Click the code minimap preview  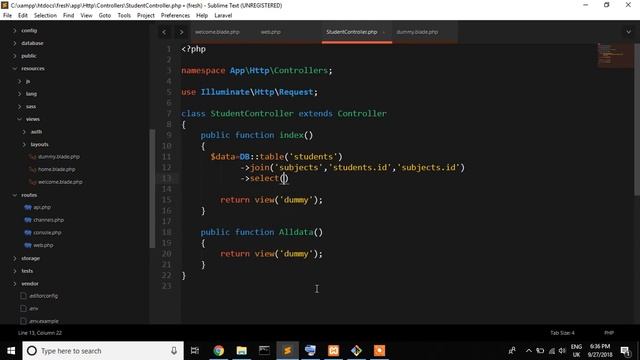click(x=616, y=55)
